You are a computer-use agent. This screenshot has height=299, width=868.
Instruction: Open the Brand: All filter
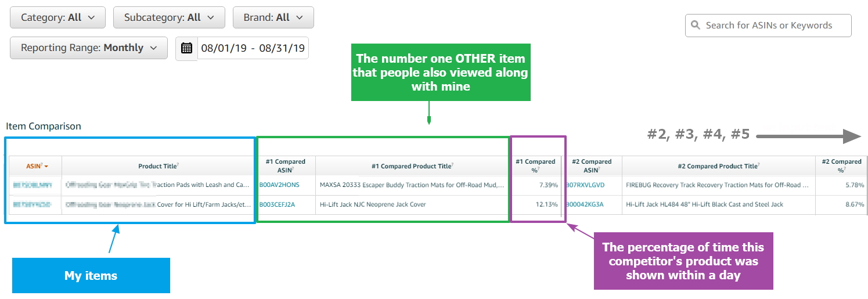pos(273,17)
